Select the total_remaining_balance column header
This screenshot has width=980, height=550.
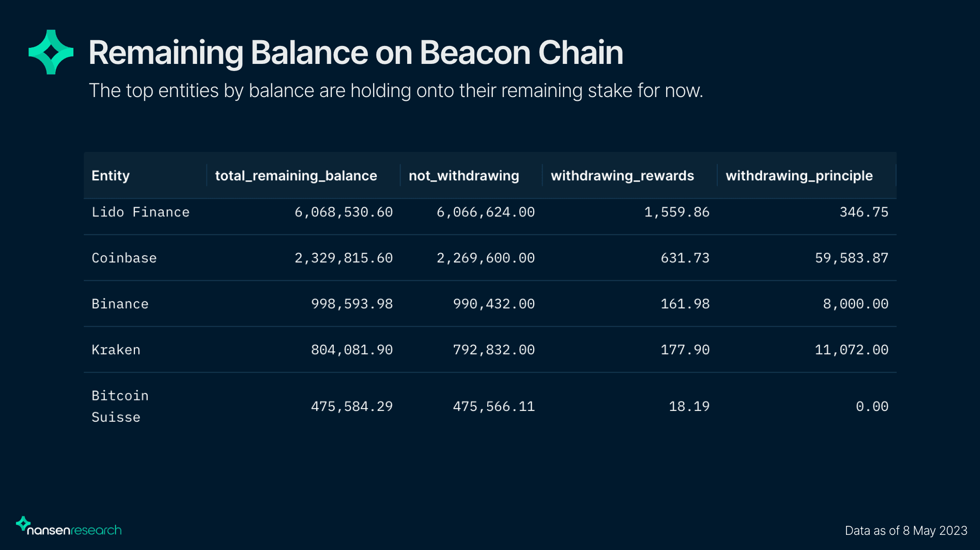click(296, 176)
